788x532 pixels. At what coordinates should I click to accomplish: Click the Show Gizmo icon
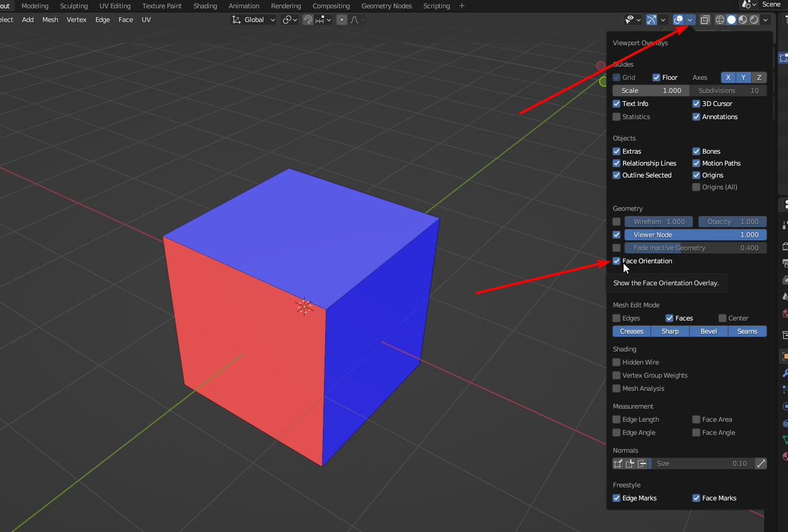tap(652, 20)
